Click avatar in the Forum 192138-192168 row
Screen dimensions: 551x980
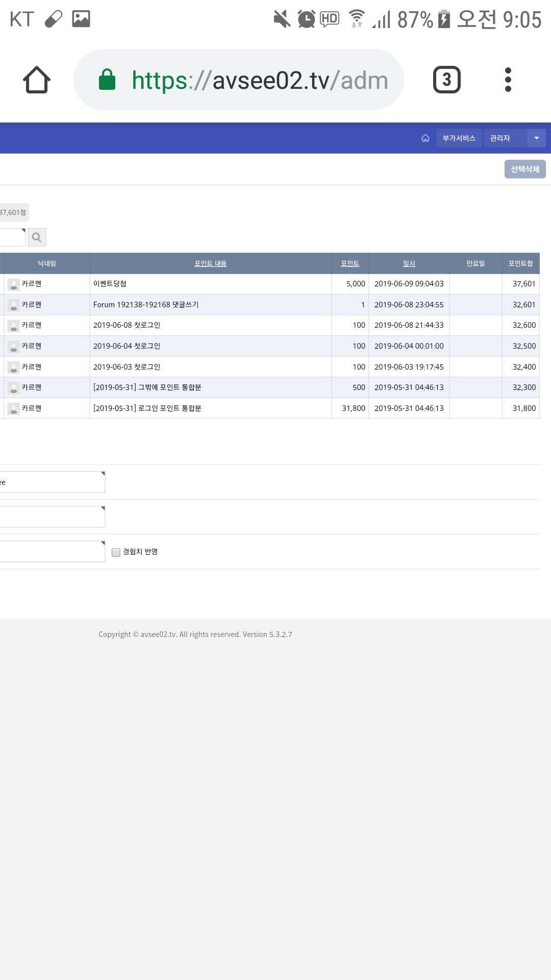[x=14, y=305]
